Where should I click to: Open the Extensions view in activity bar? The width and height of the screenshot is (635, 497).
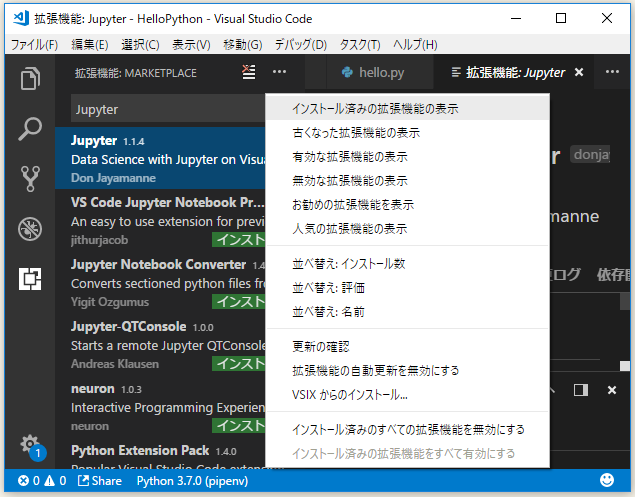(30, 279)
